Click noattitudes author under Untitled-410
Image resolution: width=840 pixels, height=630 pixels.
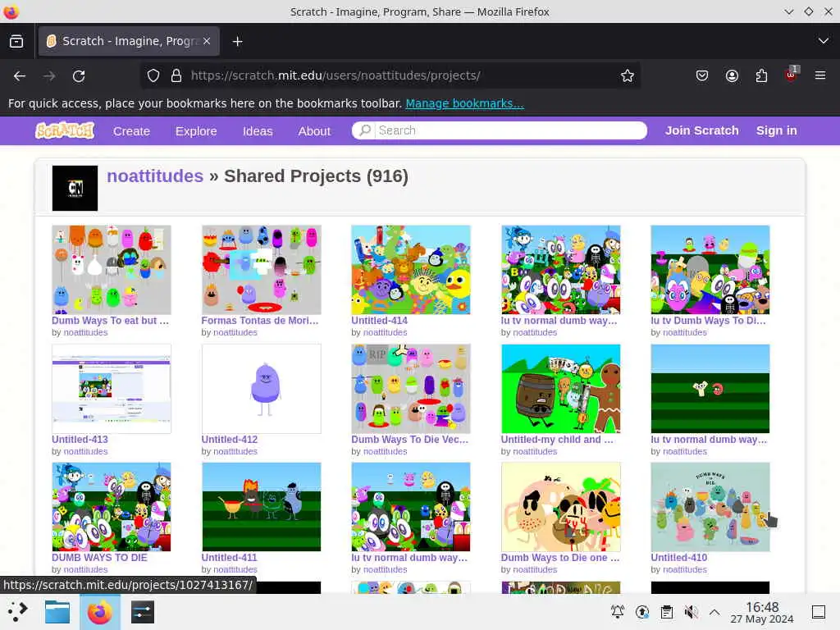click(685, 569)
